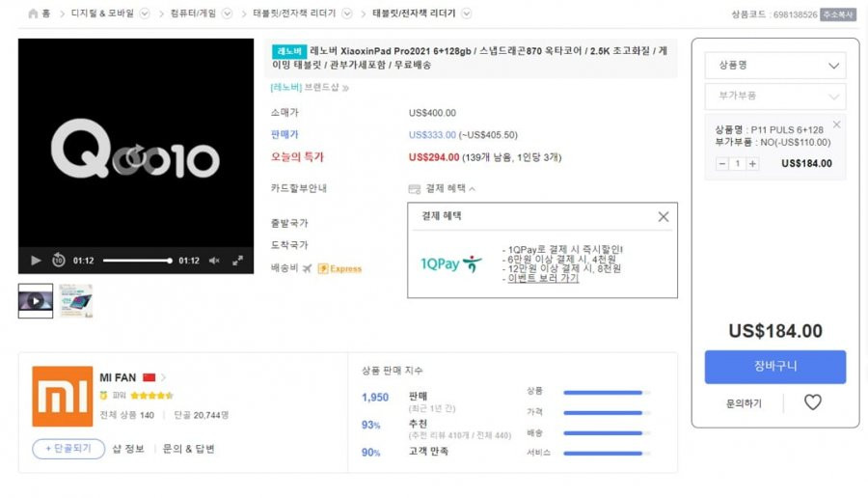
Task: Click the 레노버 brand badge
Action: coord(289,51)
